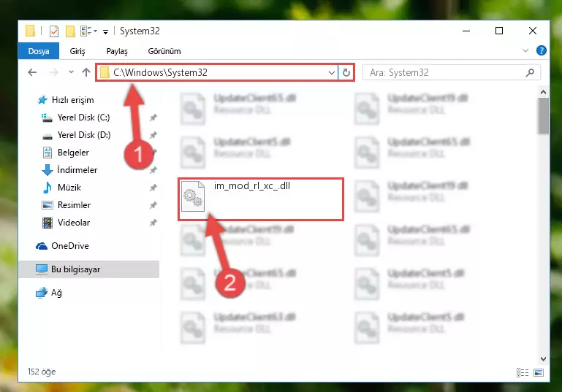The width and height of the screenshot is (562, 392).
Task: Open the Help question mark icon
Action: click(542, 50)
